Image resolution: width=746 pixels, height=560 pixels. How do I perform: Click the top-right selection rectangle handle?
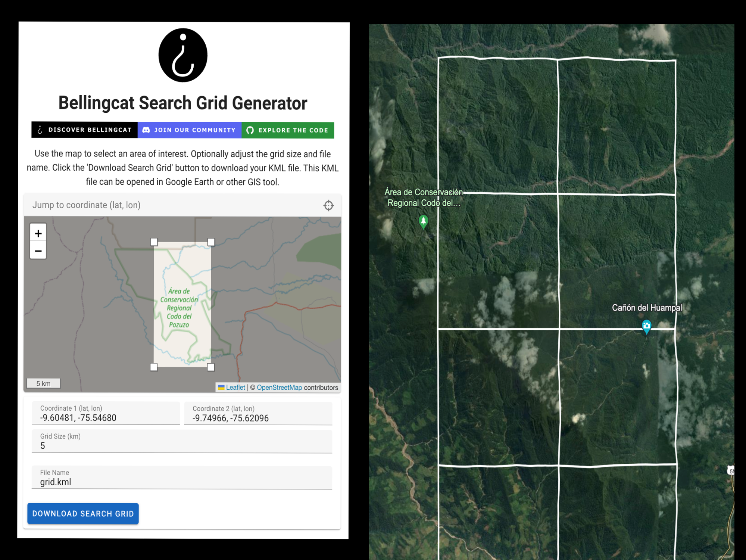coord(211,242)
